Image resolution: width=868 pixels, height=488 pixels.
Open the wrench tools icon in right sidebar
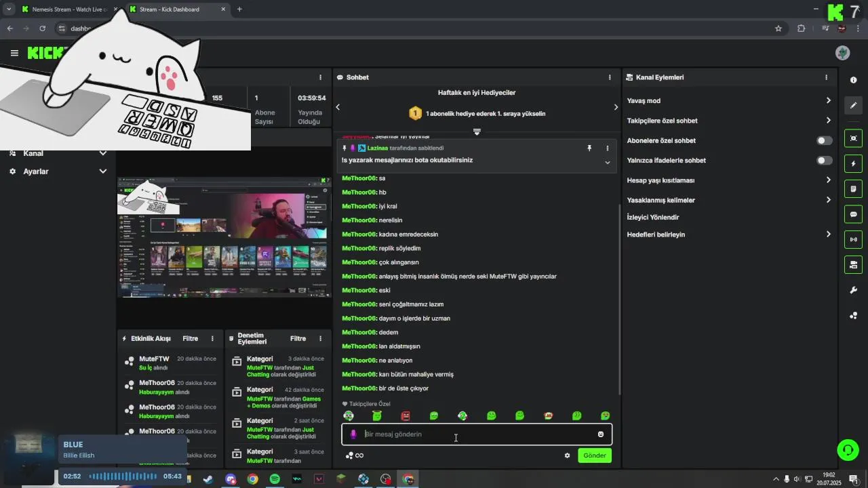pyautogui.click(x=853, y=290)
